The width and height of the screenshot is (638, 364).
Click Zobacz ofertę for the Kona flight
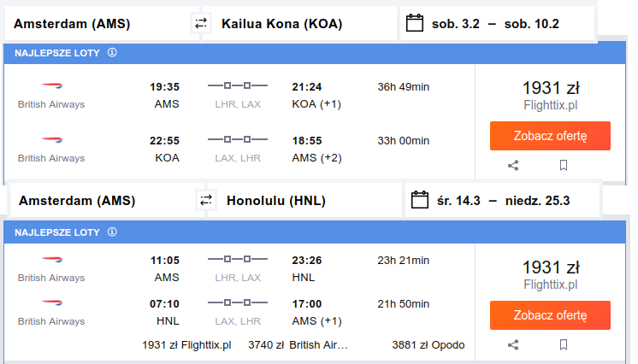click(550, 136)
